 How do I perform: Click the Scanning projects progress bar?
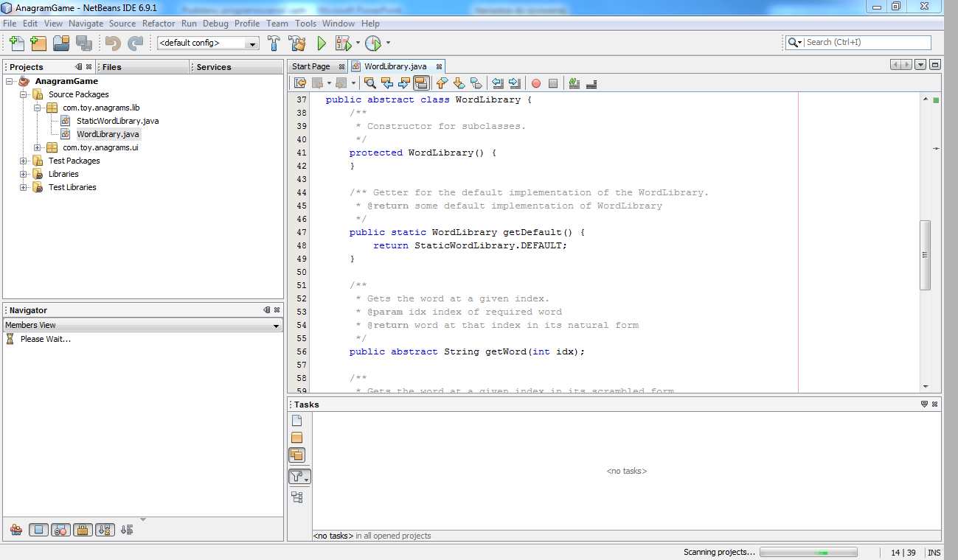click(808, 552)
